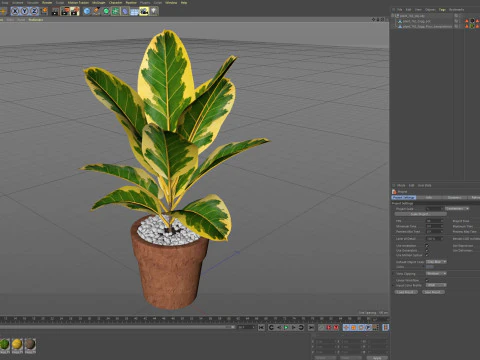
Task: Click the green Array modeling icon
Action: pos(115,11)
